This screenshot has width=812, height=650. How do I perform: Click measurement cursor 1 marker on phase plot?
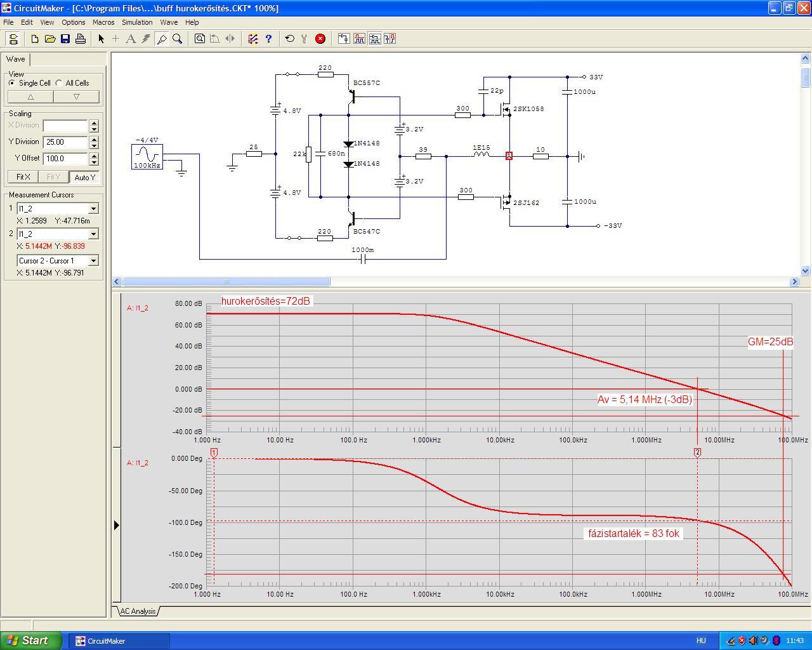[x=214, y=453]
